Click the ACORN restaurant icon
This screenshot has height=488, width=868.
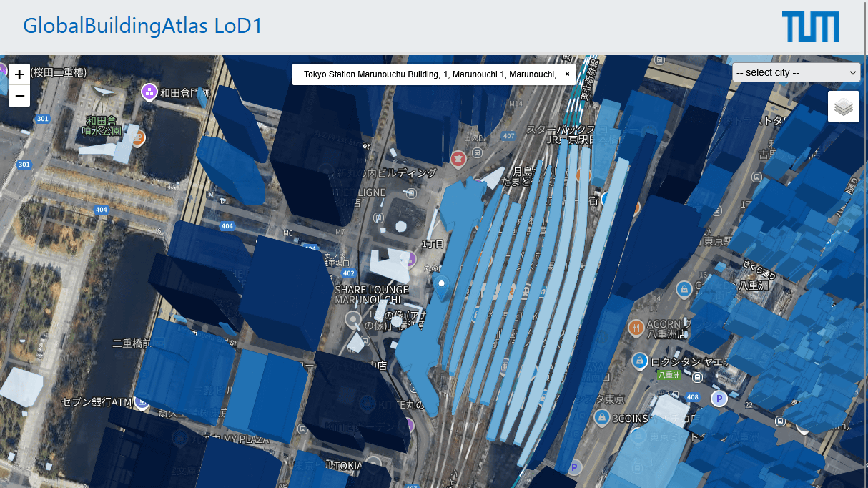tap(636, 327)
